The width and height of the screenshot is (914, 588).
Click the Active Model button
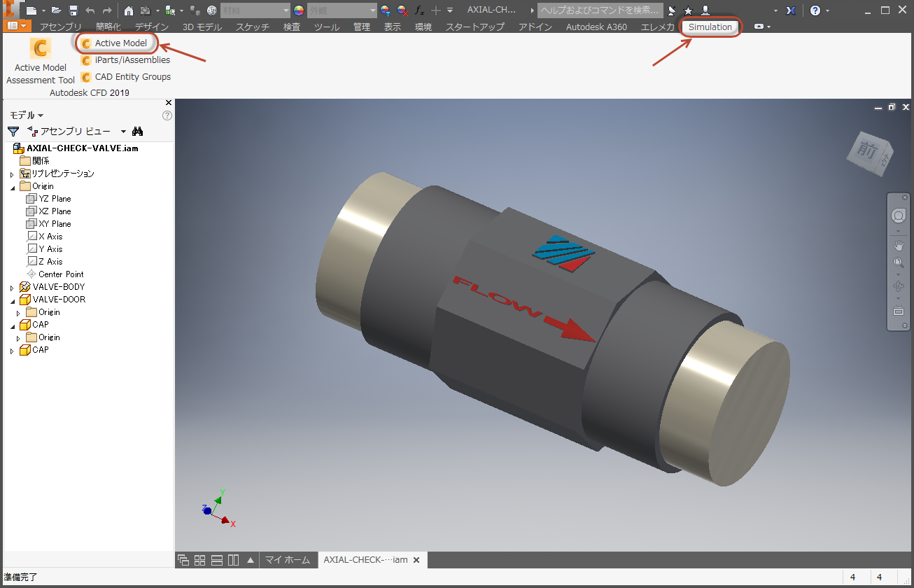pyautogui.click(x=115, y=43)
